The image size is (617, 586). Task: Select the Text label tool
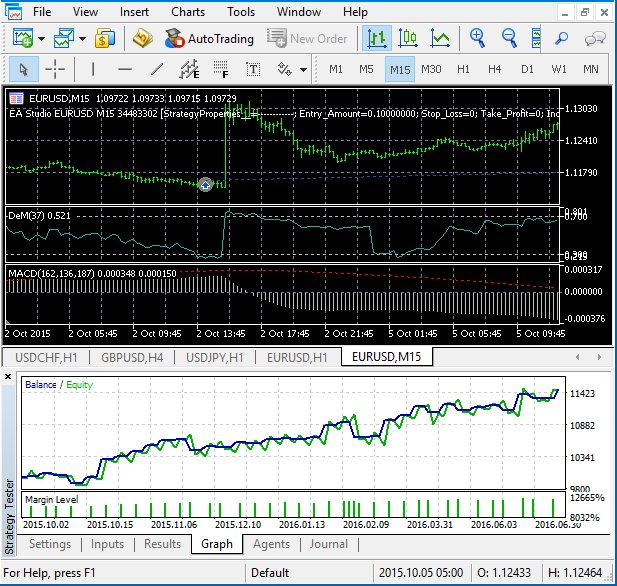pyautogui.click(x=253, y=70)
